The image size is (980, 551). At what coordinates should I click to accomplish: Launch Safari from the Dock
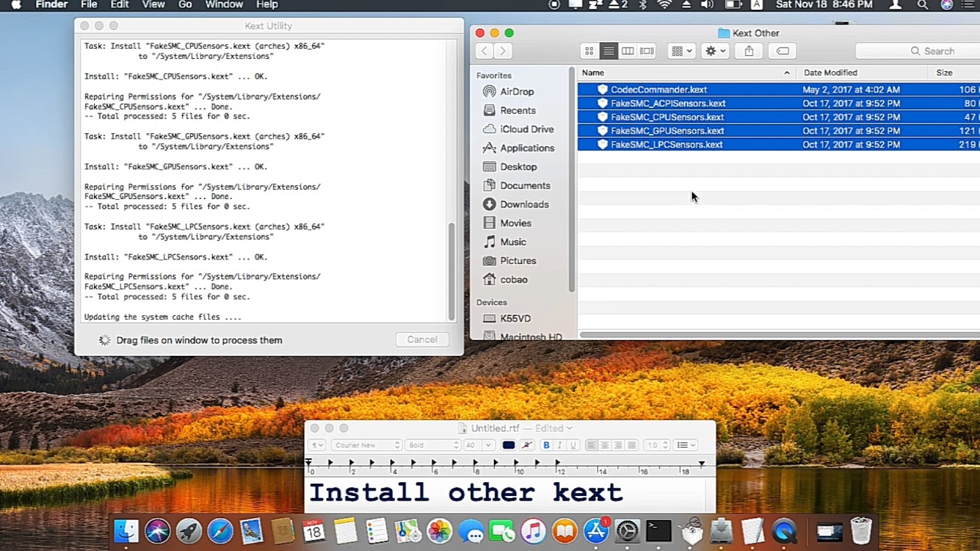220,531
